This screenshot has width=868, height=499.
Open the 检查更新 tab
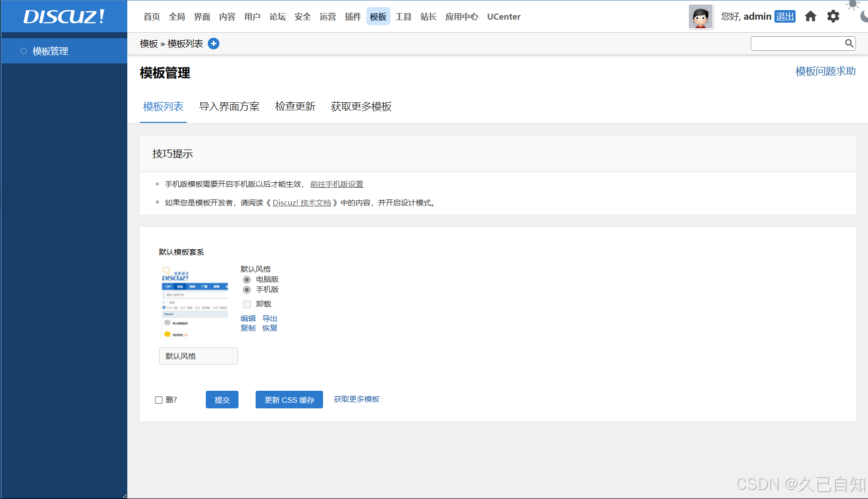[295, 106]
